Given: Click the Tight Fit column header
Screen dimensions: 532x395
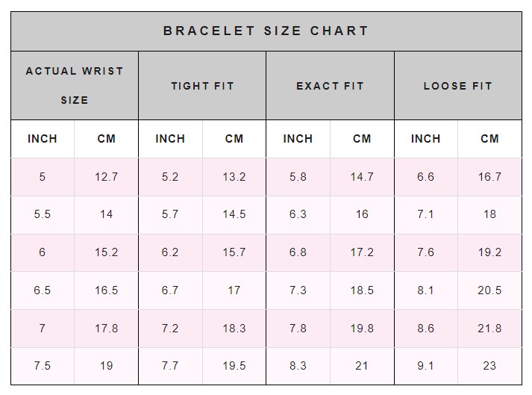Looking at the screenshot, I should pos(202,86).
